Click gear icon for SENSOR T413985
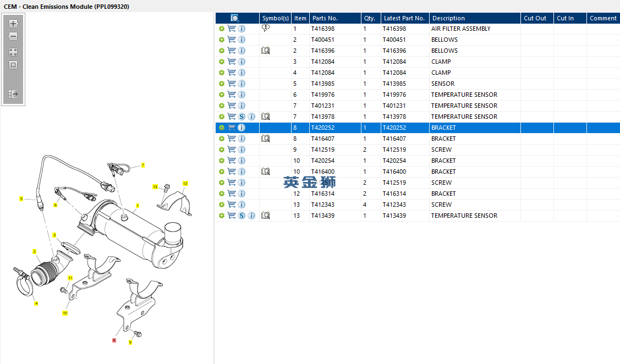The height and width of the screenshot is (364, 620). point(221,84)
